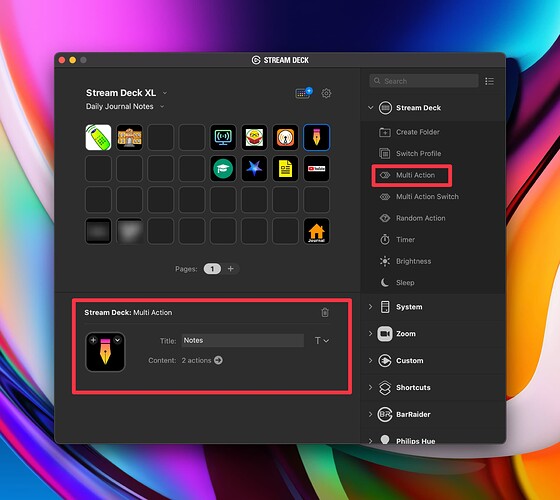This screenshot has width=560, height=500.
Task: Open the Stream Deck XL device dropdown
Action: [165, 93]
